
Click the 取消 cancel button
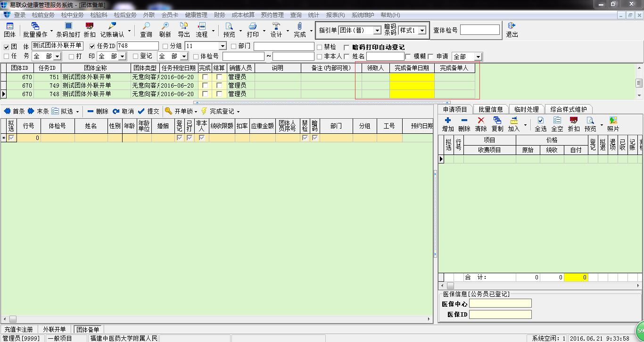coord(123,111)
